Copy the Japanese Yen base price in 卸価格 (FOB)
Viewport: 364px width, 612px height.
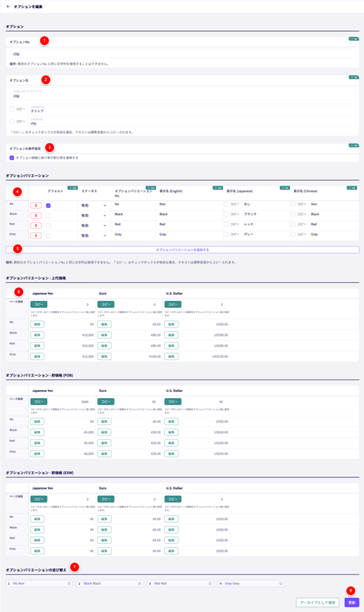(39, 402)
